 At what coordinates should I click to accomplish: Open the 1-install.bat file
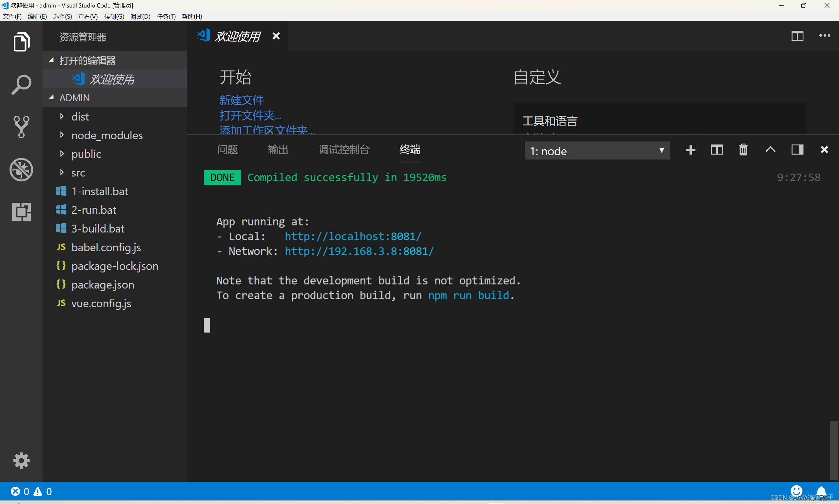(114, 191)
